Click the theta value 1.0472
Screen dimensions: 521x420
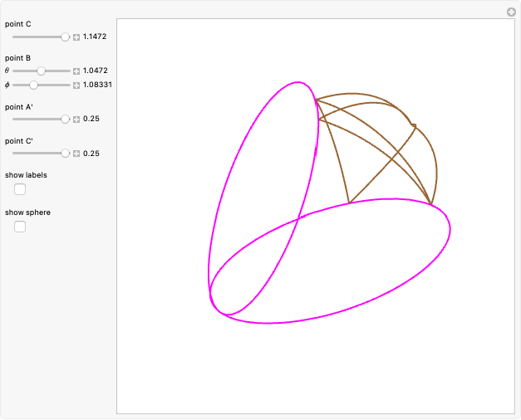click(x=96, y=71)
